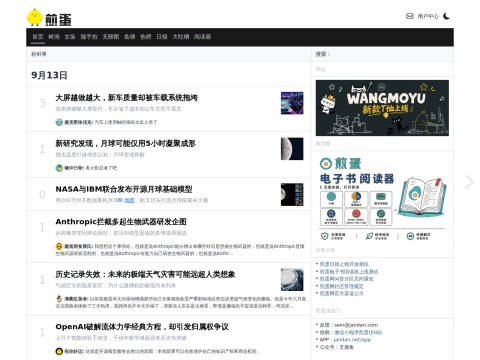Open 用户中心 user center link
Viewport: 480px width, 360px height.
tap(428, 16)
